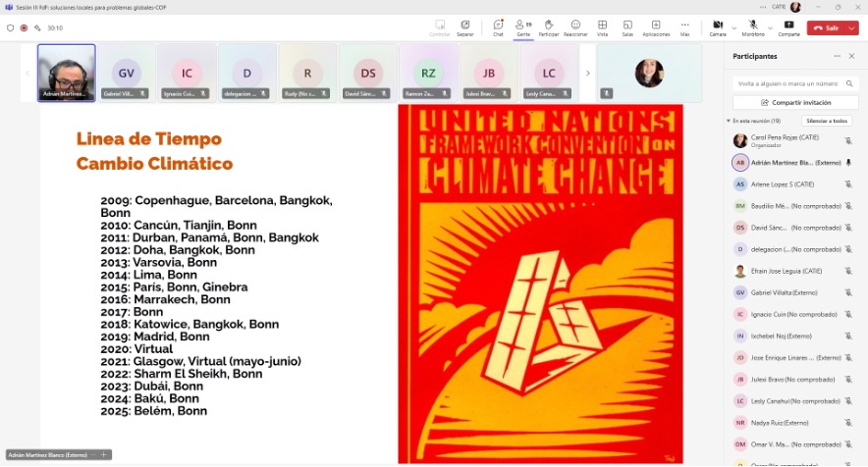
Task: Toggle mute for David Sánc in list
Action: pyautogui.click(x=848, y=228)
